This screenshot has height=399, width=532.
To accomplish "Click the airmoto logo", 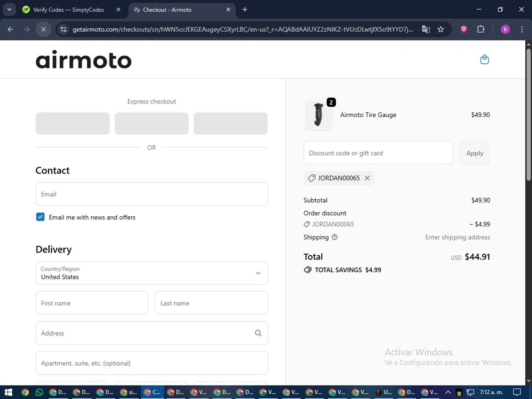I will (x=84, y=60).
